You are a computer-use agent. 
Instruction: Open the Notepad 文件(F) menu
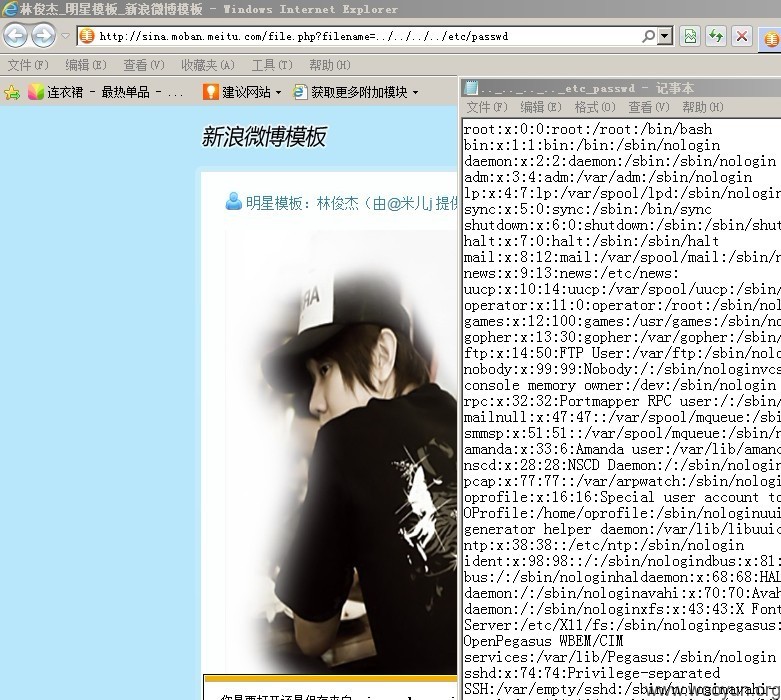487,107
